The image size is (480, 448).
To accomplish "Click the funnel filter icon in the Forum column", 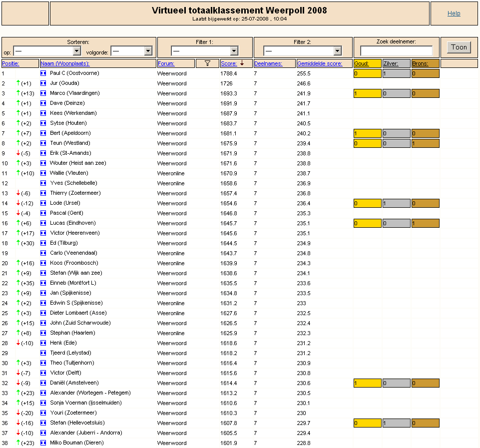I will click(207, 63).
